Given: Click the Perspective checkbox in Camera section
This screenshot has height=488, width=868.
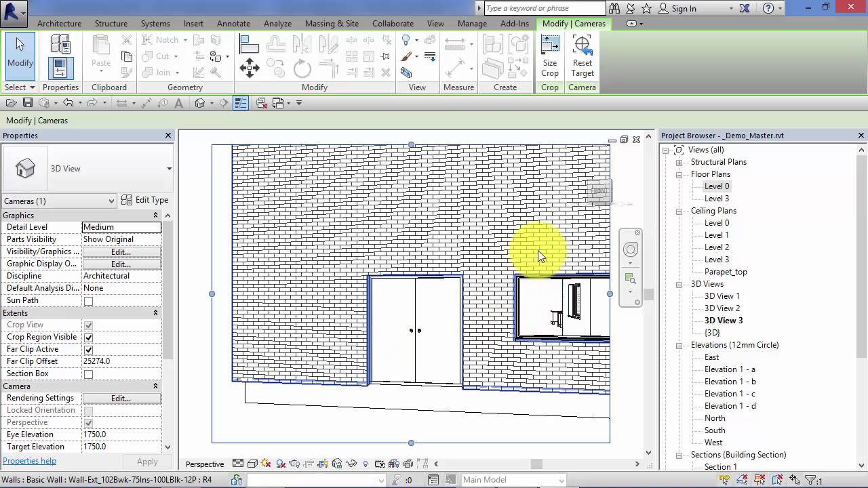Looking at the screenshot, I should click(x=88, y=423).
